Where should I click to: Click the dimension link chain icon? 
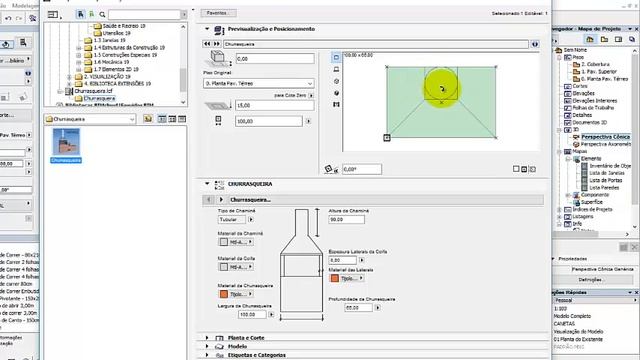point(218,120)
